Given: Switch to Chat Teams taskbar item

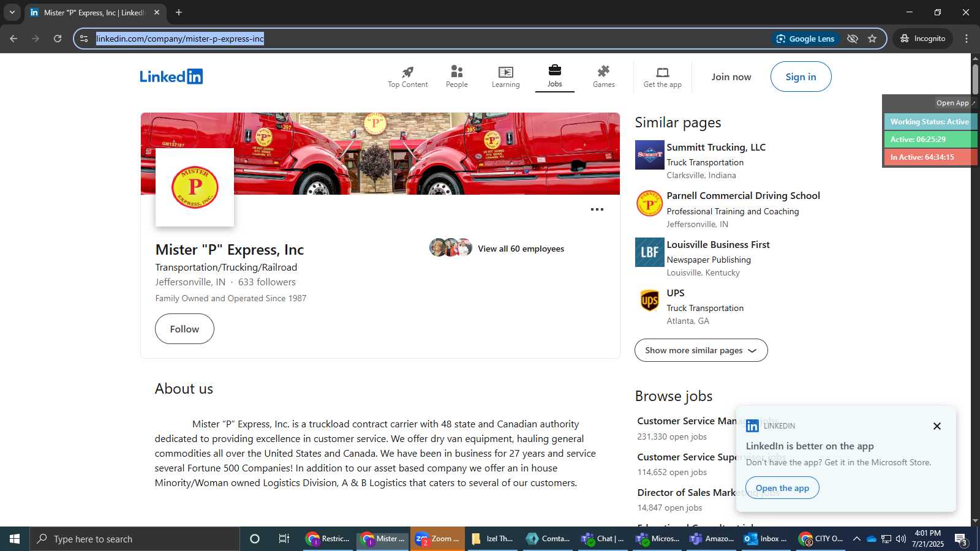Looking at the screenshot, I should pos(603,539).
